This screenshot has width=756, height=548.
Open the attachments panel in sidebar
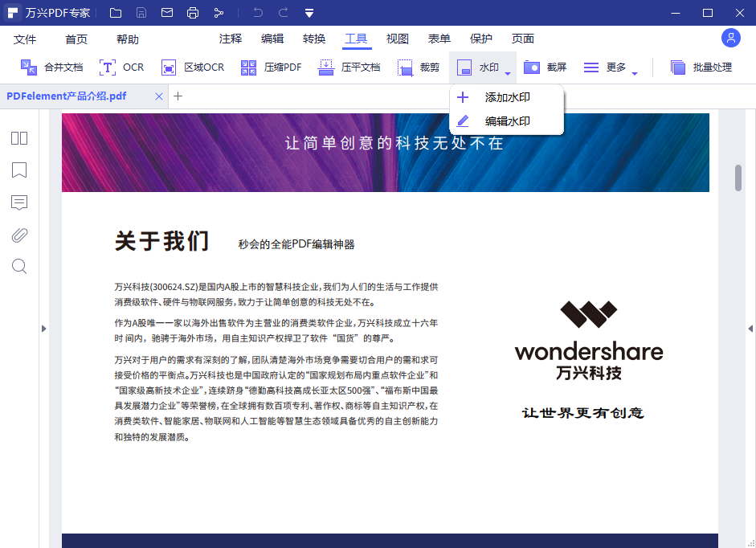point(18,234)
